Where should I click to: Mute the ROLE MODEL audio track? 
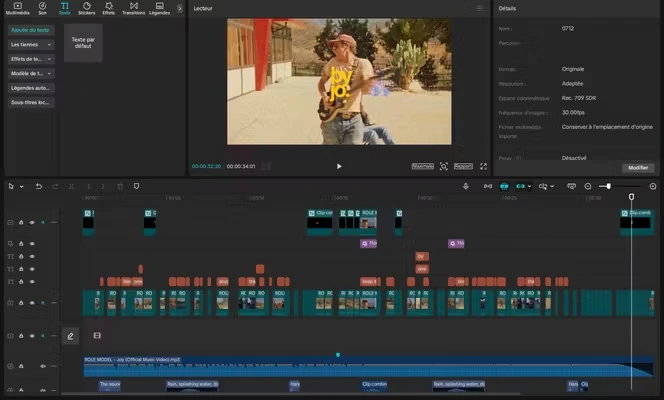click(x=43, y=366)
